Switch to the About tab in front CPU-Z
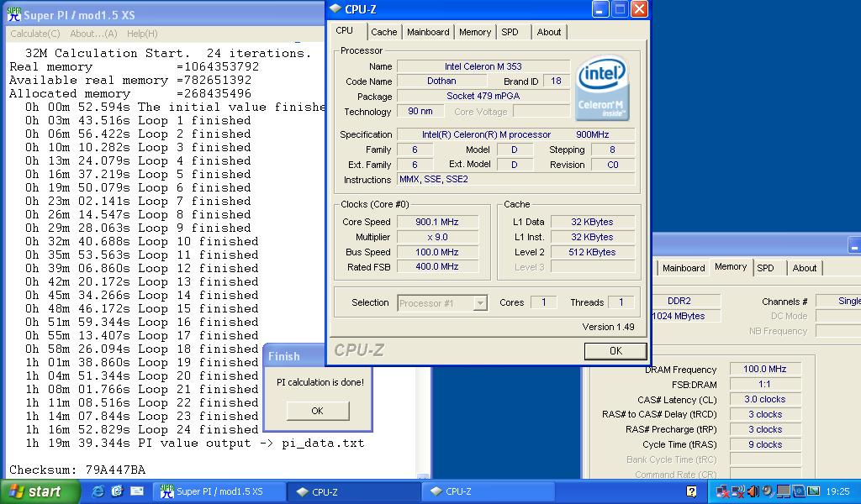Image resolution: width=861 pixels, height=504 pixels. 549,32
